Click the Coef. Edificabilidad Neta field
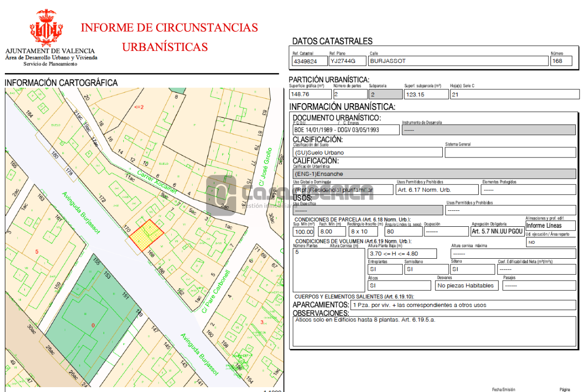582x392 pixels. [x=536, y=269]
